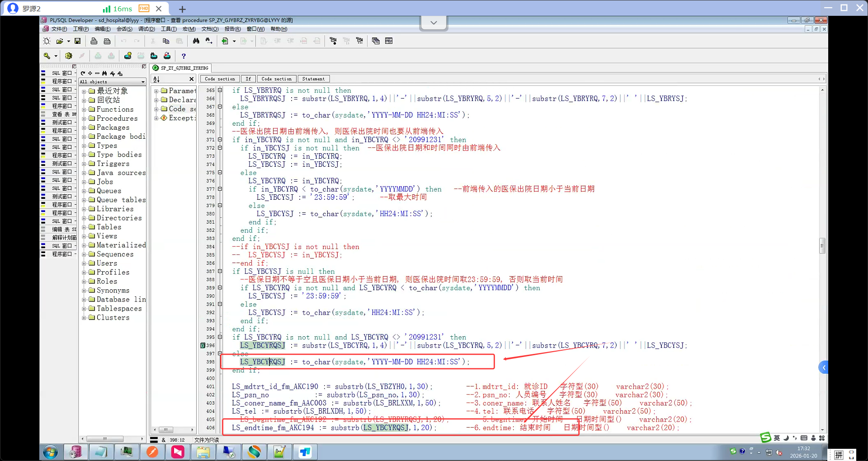The height and width of the screenshot is (461, 868).
Task: Click the Find binoculars toolbar icon
Action: [196, 41]
